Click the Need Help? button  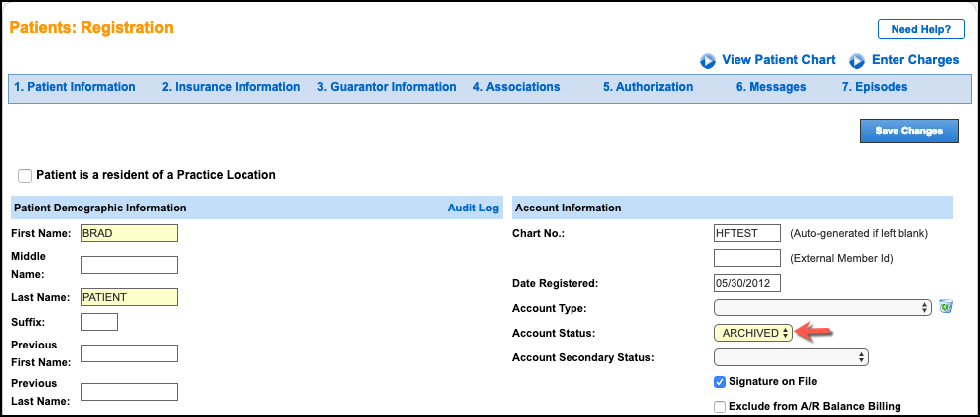(x=920, y=29)
